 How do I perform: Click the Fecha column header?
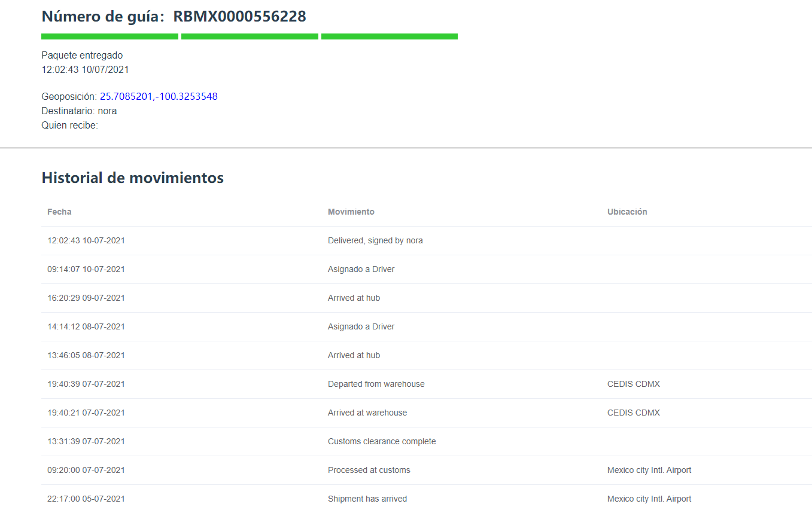point(59,212)
